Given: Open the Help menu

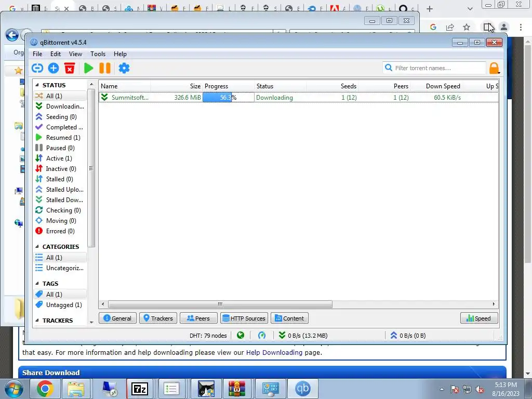Looking at the screenshot, I should (120, 54).
